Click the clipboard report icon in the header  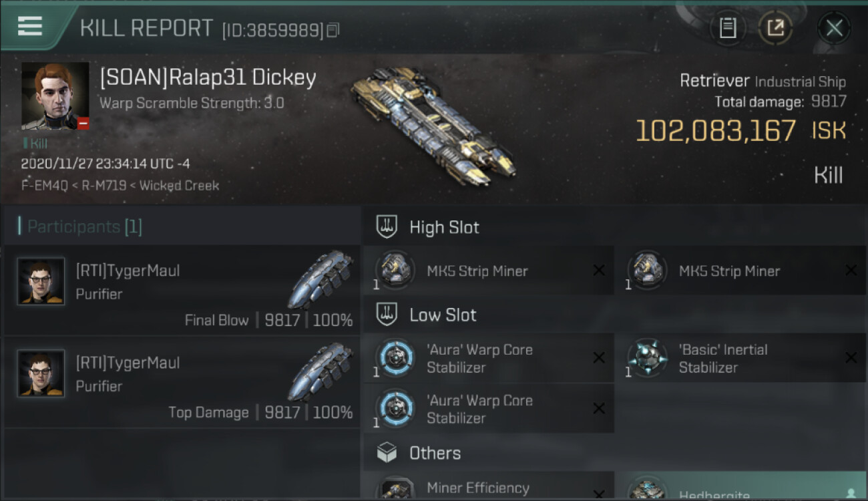click(727, 28)
